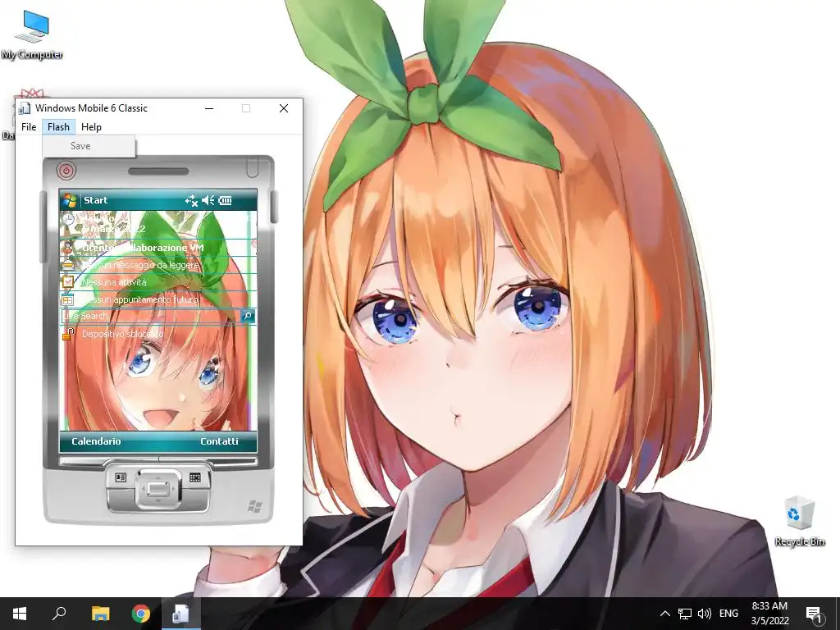Tap the Contatti soft key

coord(219,441)
